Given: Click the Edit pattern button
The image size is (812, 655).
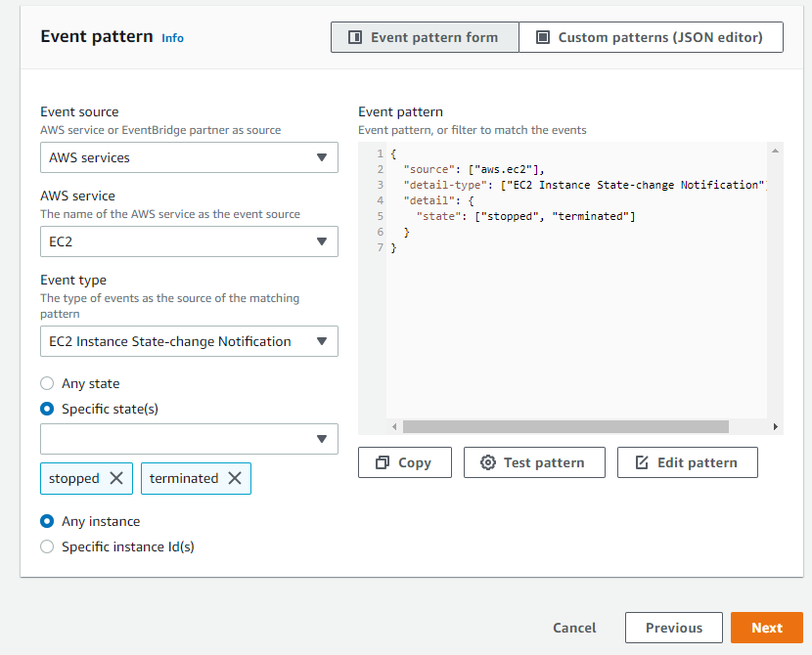Looking at the screenshot, I should tap(688, 462).
